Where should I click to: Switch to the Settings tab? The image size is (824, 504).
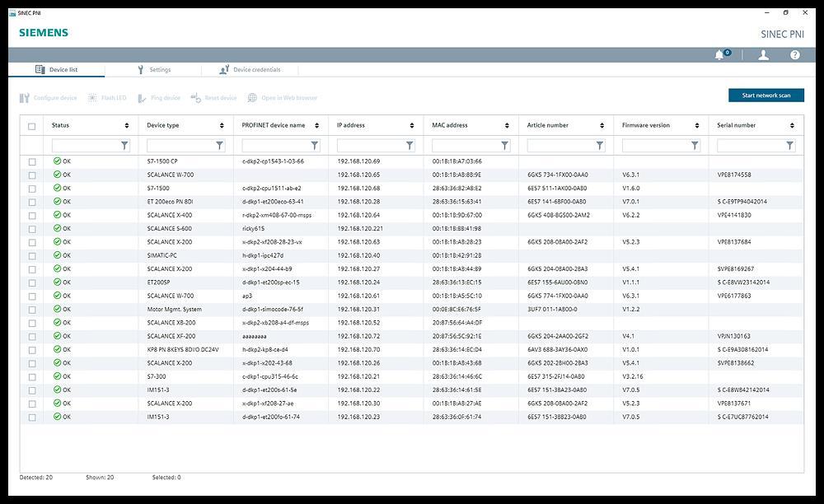[153, 69]
